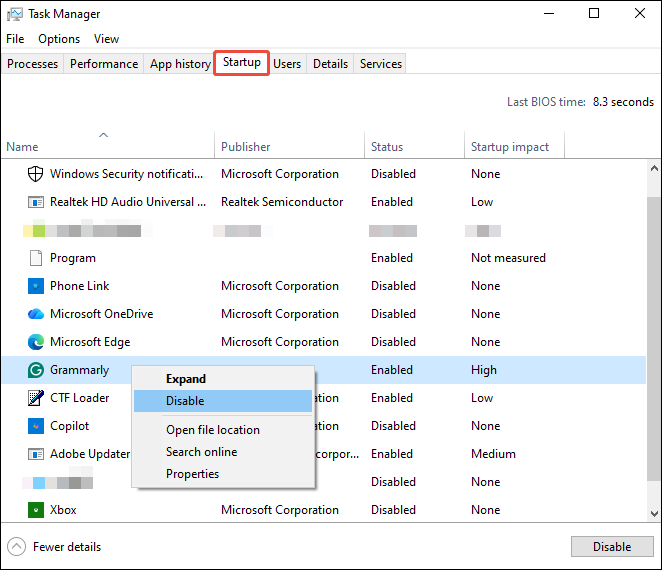
Task: Click the Last BIOS time value
Action: point(623,102)
